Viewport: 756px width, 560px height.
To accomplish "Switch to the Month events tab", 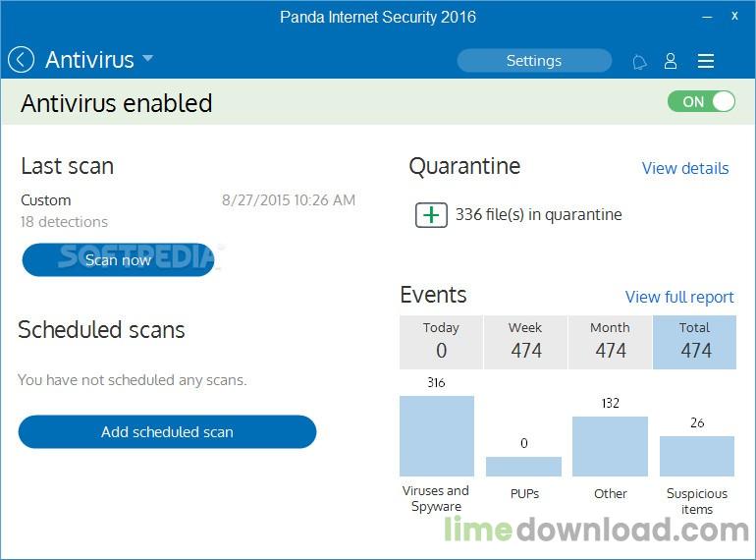I will [x=610, y=341].
